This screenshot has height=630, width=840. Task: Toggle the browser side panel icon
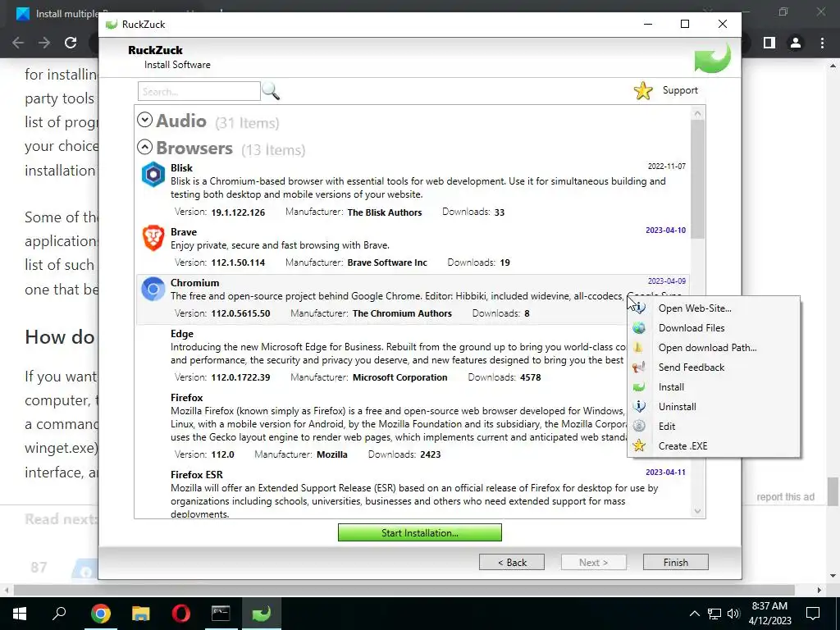click(x=769, y=43)
